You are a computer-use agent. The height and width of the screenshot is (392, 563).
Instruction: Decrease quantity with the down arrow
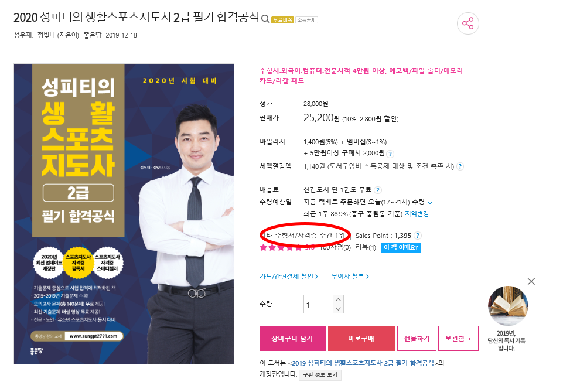tap(338, 309)
